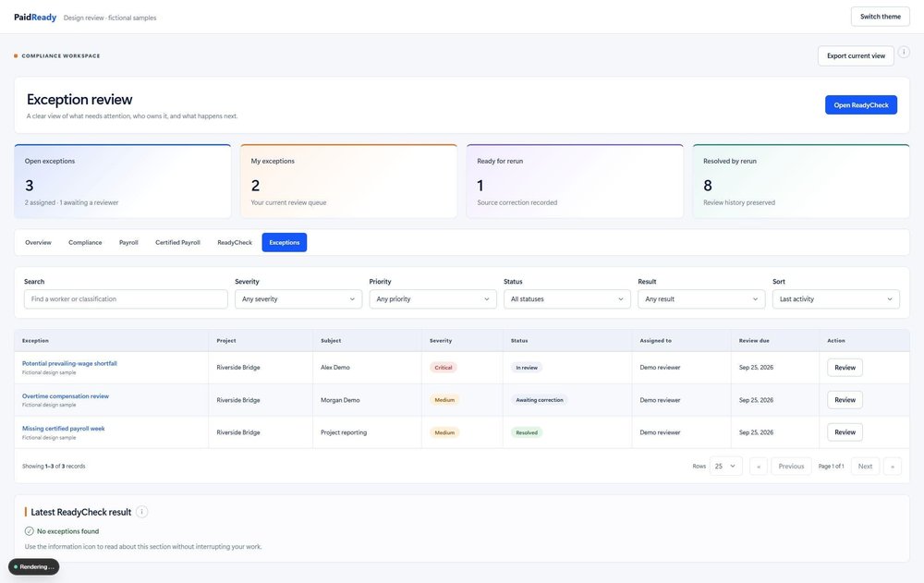Click the Open ReadyCheck button
Image resolution: width=924 pixels, height=583 pixels.
pos(861,105)
